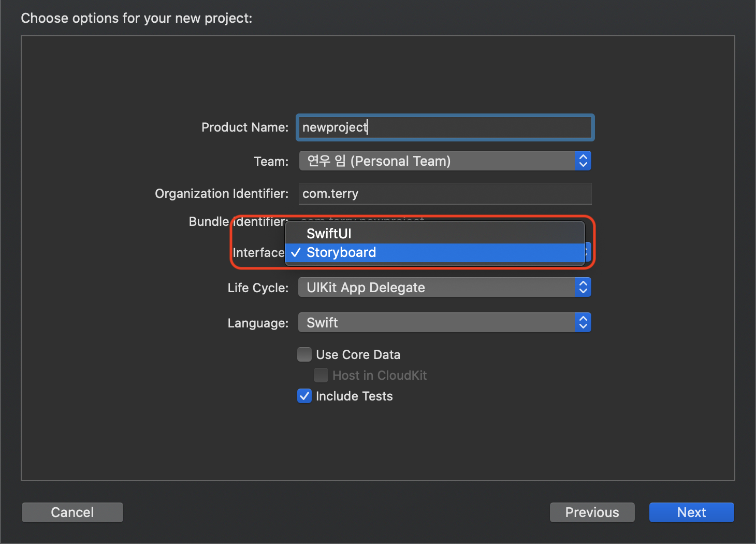Click the Team popup stepper arrows

tap(583, 161)
